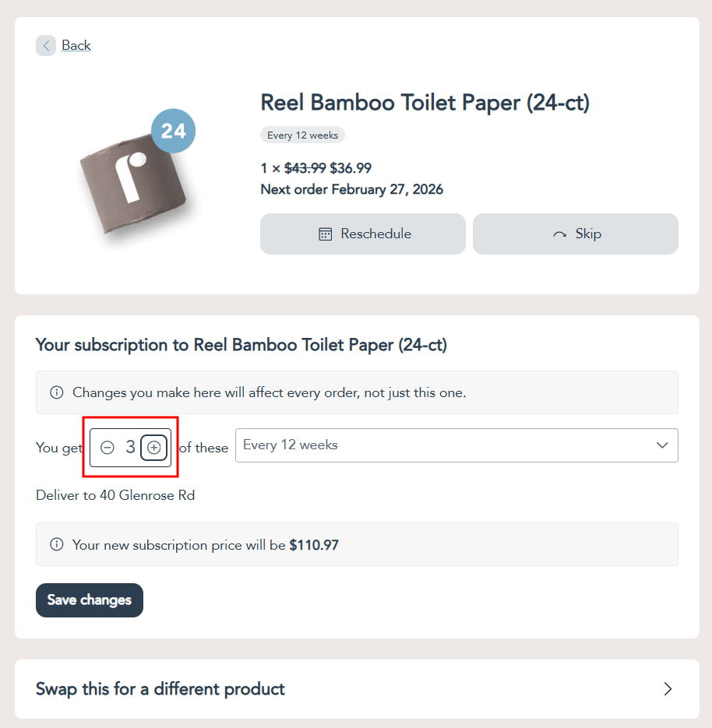712x728 pixels.
Task: Follow the Back link
Action: [76, 46]
